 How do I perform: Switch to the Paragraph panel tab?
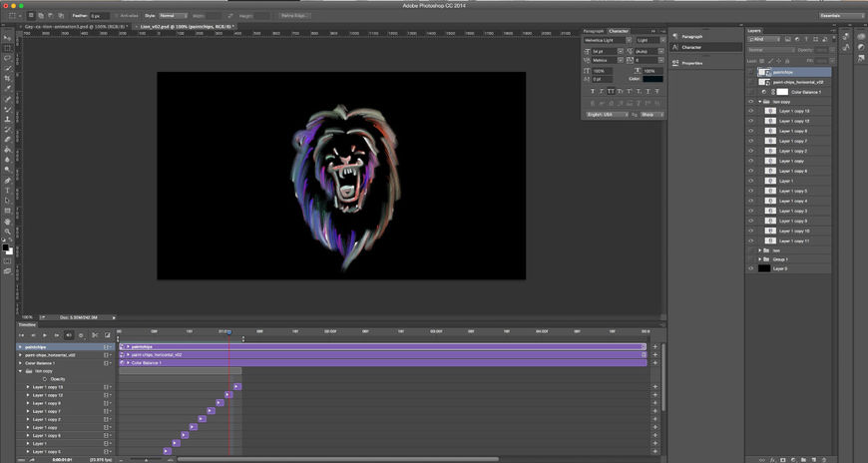coord(594,31)
